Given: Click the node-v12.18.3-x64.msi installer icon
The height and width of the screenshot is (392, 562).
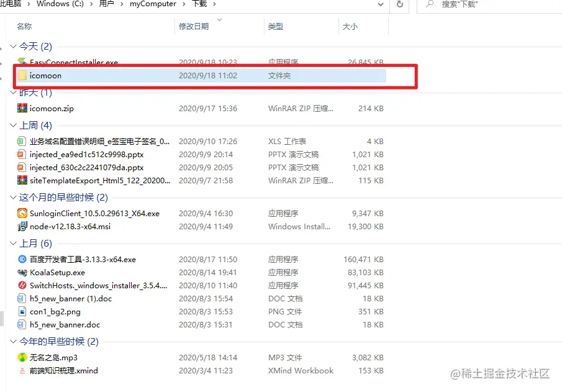Looking at the screenshot, I should (x=22, y=226).
